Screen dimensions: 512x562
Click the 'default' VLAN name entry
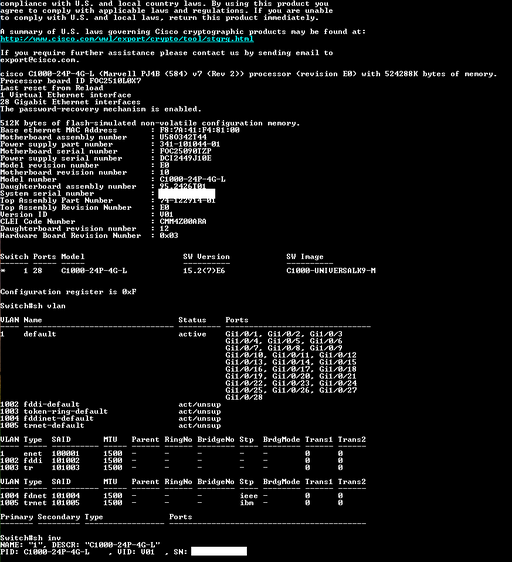[40, 334]
